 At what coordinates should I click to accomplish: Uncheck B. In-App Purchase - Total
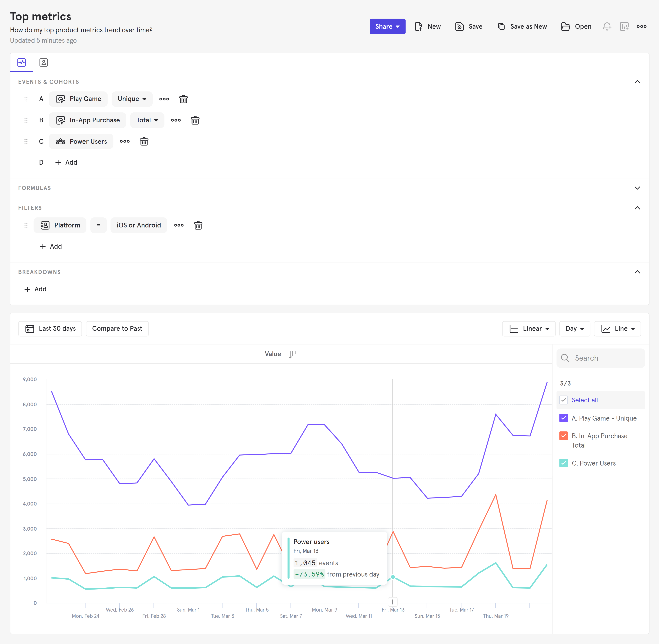tap(563, 436)
